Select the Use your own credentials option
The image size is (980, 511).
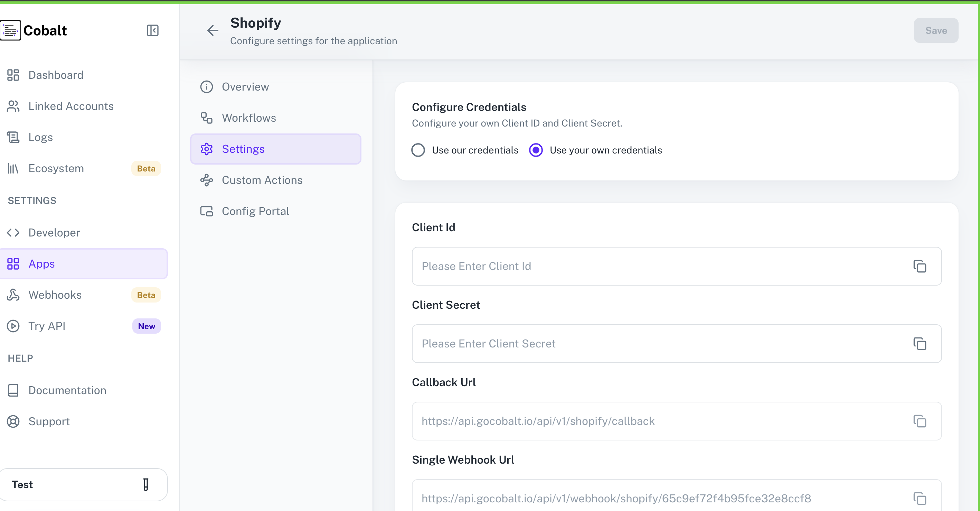coord(536,150)
